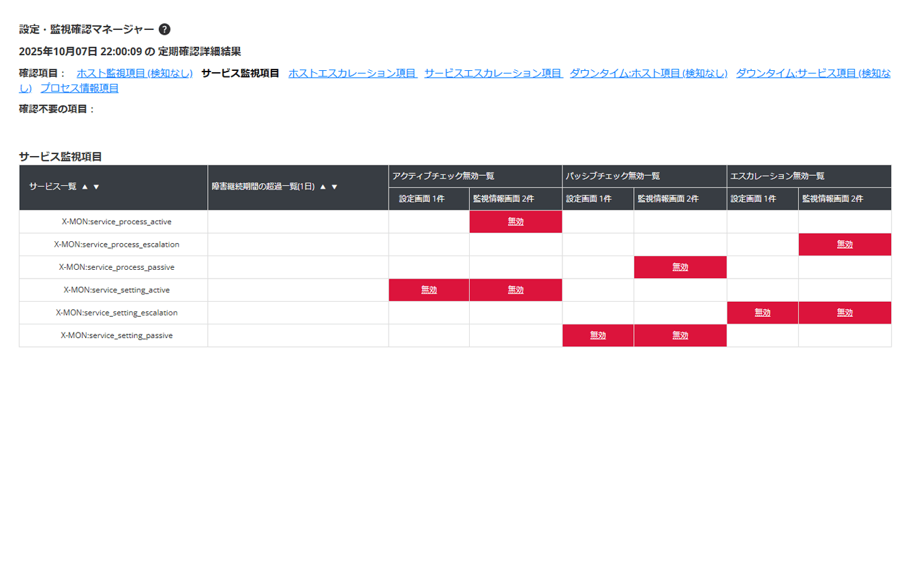The width and height of the screenshot is (906, 588).
Task: Click 無効 in パッシブチェック 設定画面 for service_setting_passive
Action: point(598,335)
